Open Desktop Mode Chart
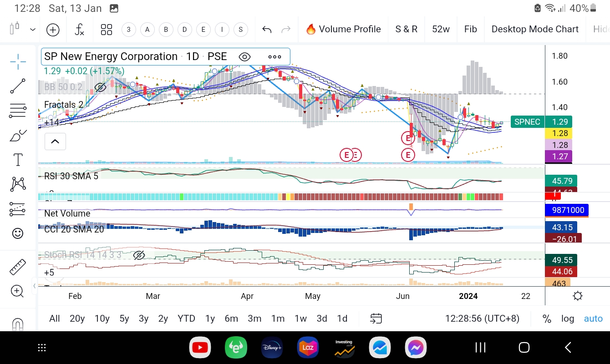 tap(535, 29)
